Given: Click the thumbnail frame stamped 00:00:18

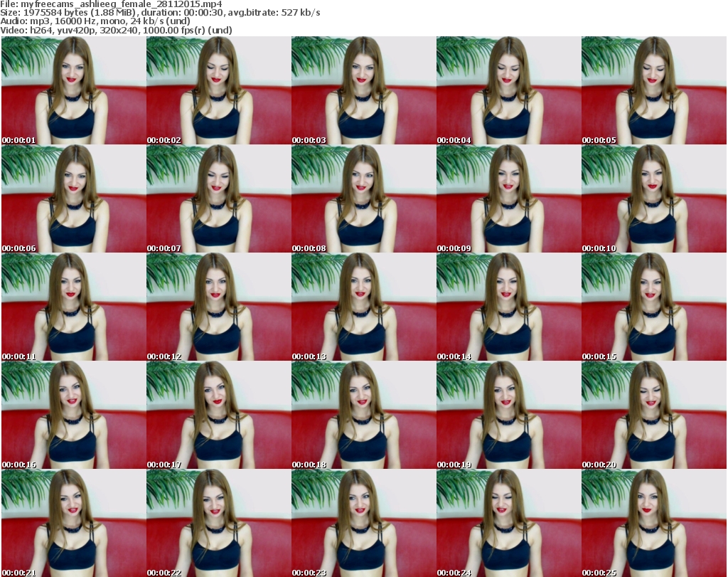Looking at the screenshot, I should click(363, 415).
